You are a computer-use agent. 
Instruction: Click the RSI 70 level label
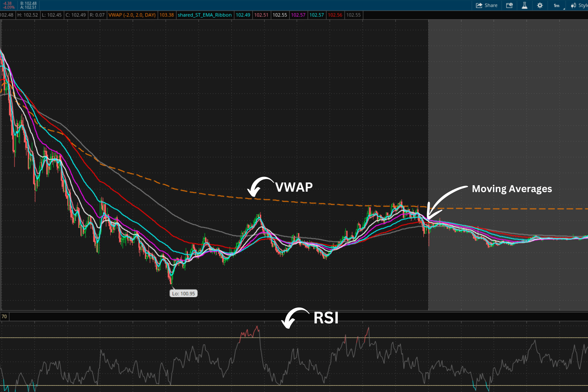[x=4, y=316]
